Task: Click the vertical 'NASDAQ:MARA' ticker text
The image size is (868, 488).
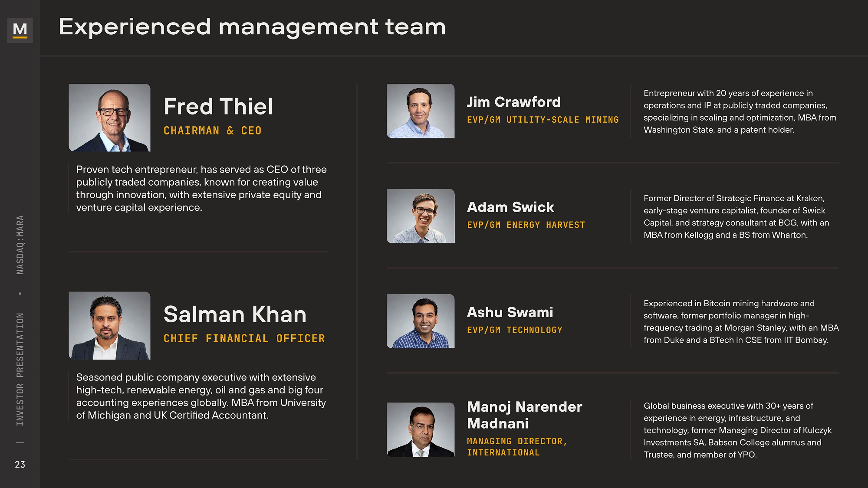Action: click(20, 245)
